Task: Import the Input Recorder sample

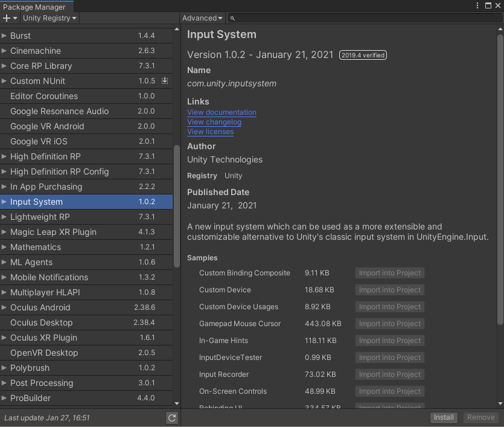Action: pyautogui.click(x=389, y=374)
